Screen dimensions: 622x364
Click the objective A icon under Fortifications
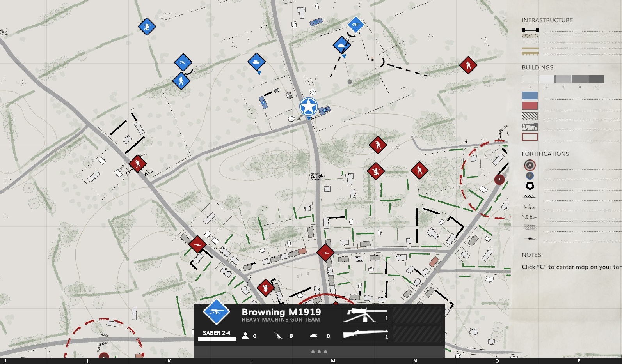pyautogui.click(x=530, y=165)
